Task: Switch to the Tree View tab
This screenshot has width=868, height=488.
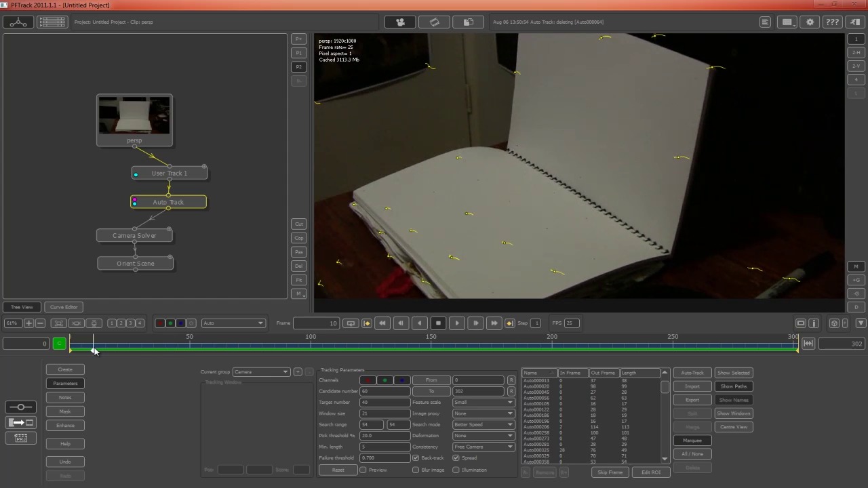Action: tap(22, 307)
